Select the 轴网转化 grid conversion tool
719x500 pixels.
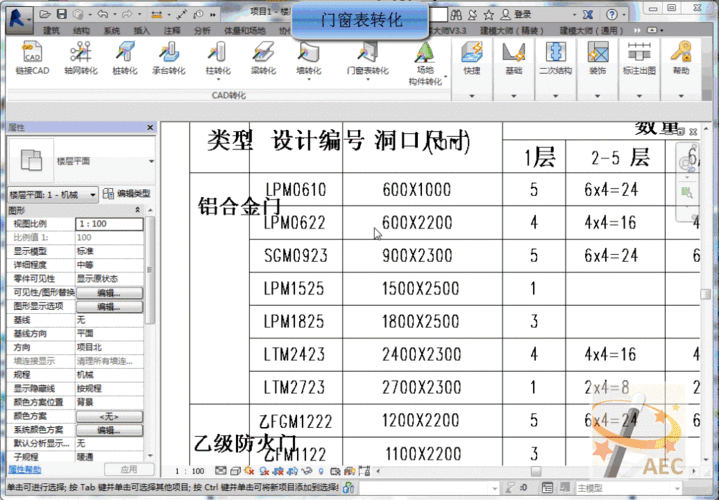(81, 58)
